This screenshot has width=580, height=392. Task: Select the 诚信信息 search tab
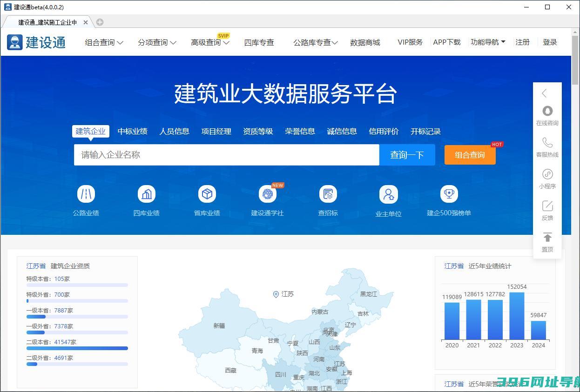click(342, 131)
